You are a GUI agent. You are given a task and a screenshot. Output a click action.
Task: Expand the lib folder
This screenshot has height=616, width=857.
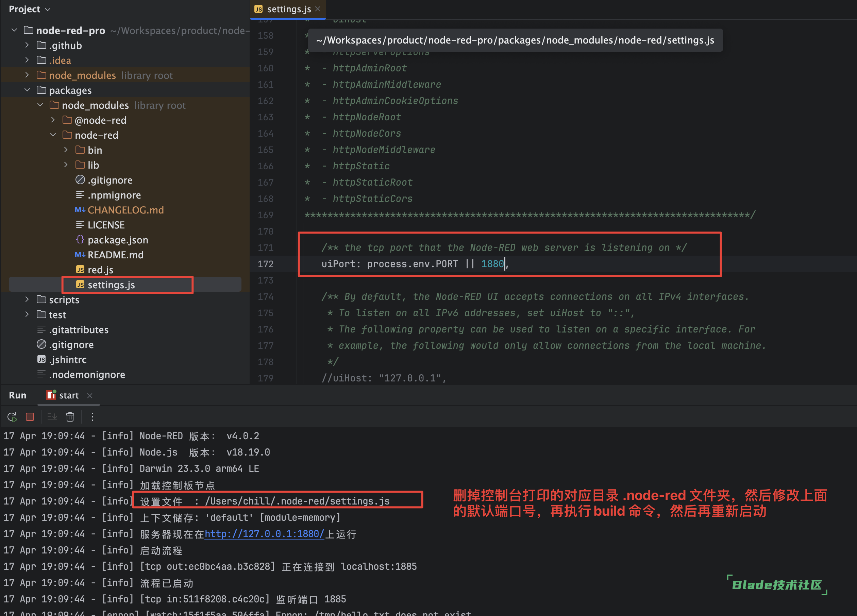coord(66,165)
